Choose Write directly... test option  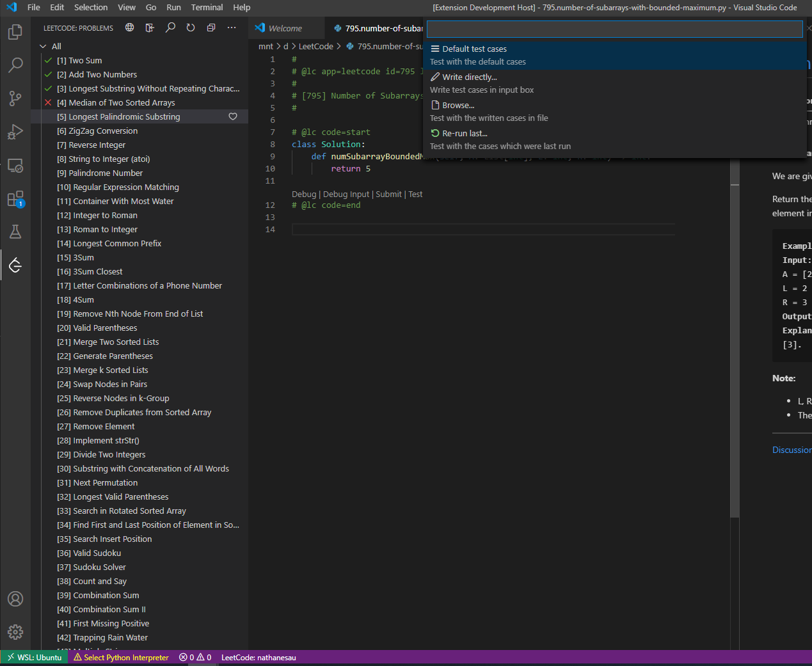614,83
